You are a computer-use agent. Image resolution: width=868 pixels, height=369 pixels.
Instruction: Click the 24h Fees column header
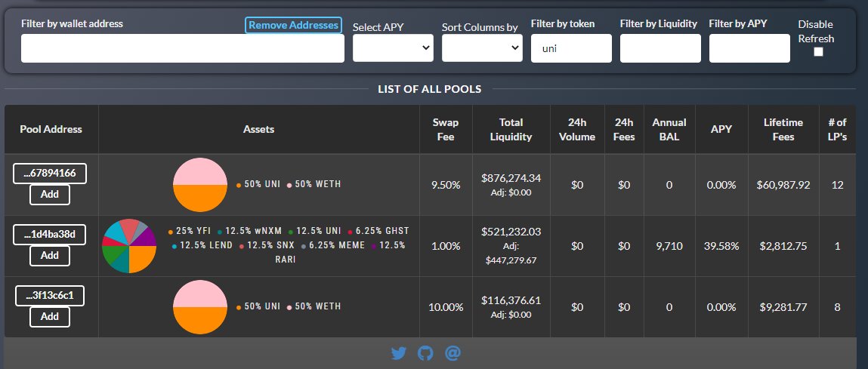click(x=624, y=129)
